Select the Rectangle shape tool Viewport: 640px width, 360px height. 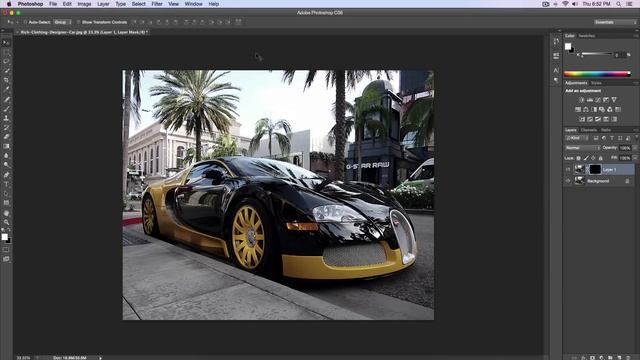[x=6, y=203]
